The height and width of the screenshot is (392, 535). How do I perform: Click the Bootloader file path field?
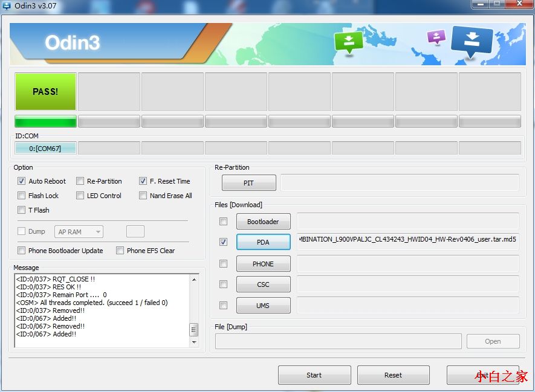[x=408, y=222]
